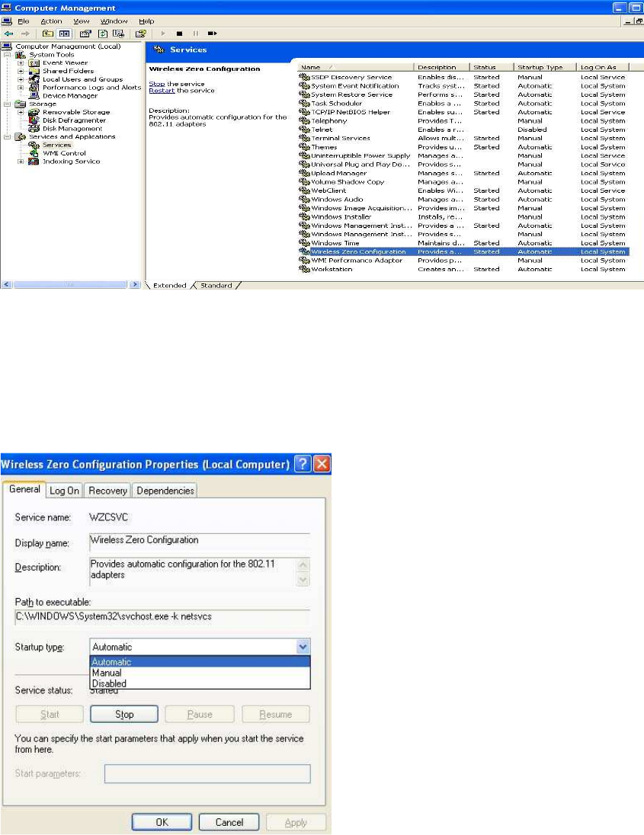Expand the Local Users and Groups node
Viewport: 644px width, 835px height.
[21, 79]
